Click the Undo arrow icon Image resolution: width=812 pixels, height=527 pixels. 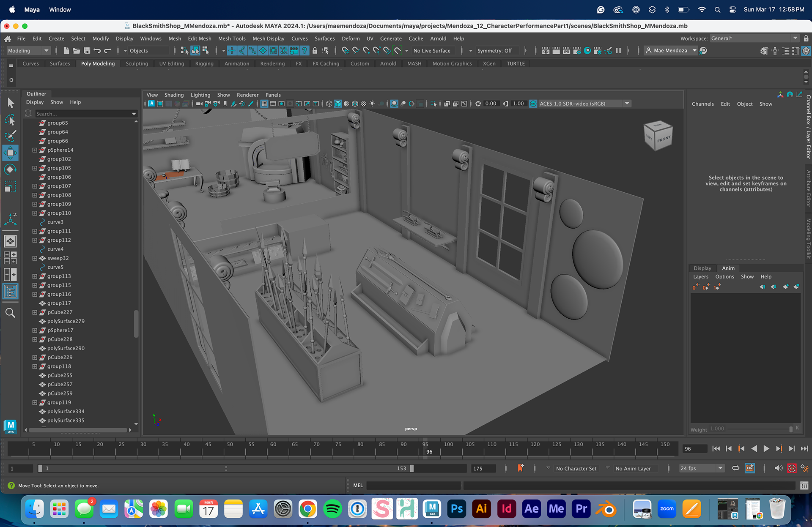97,51
